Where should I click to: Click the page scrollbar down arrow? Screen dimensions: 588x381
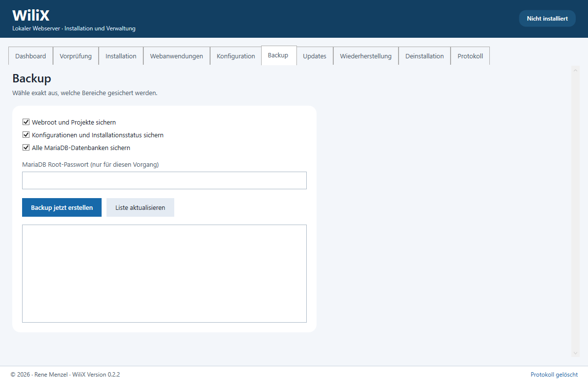pos(576,353)
